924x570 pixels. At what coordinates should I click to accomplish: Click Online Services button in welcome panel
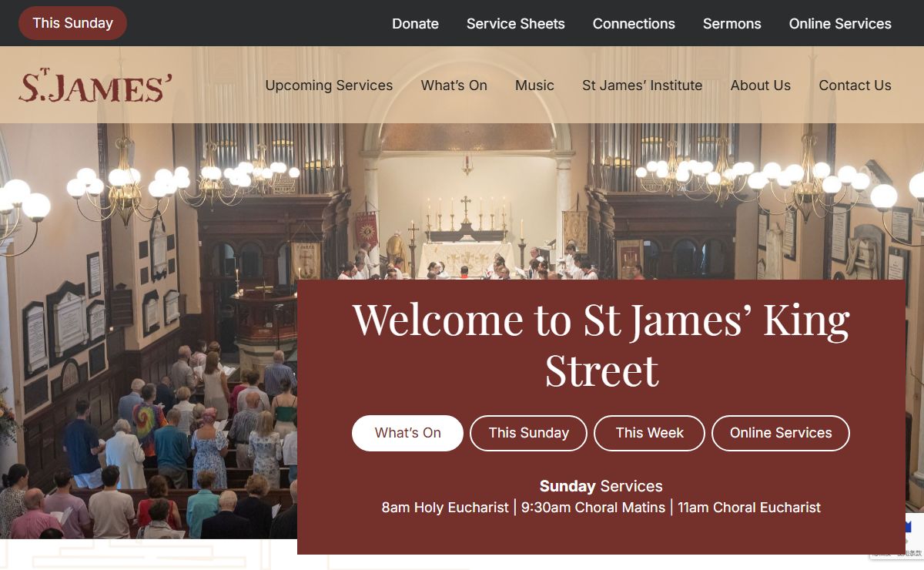click(x=781, y=433)
